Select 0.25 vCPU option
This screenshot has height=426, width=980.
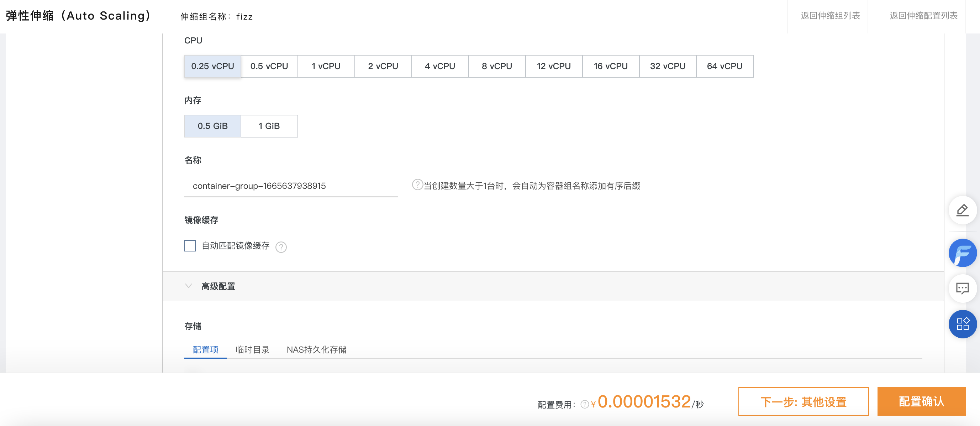pos(213,66)
